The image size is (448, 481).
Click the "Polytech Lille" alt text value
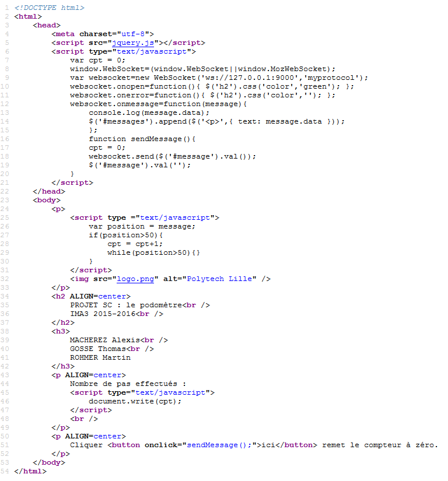(x=221, y=279)
